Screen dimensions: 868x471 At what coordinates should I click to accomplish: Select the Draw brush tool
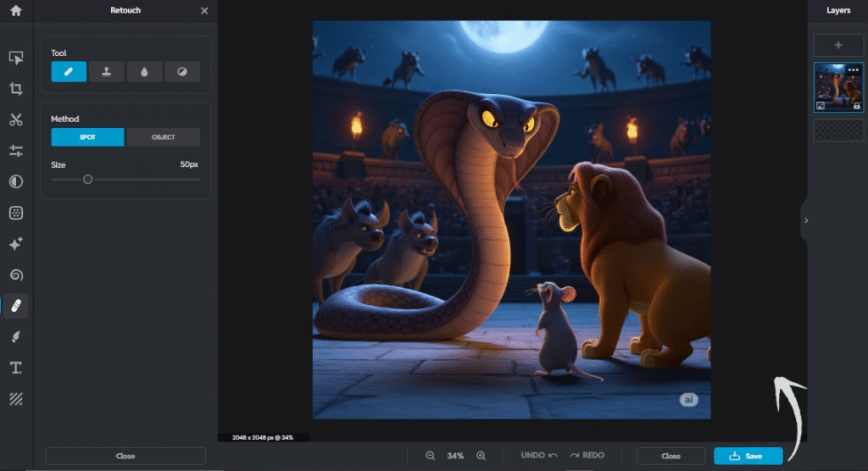[x=16, y=336]
